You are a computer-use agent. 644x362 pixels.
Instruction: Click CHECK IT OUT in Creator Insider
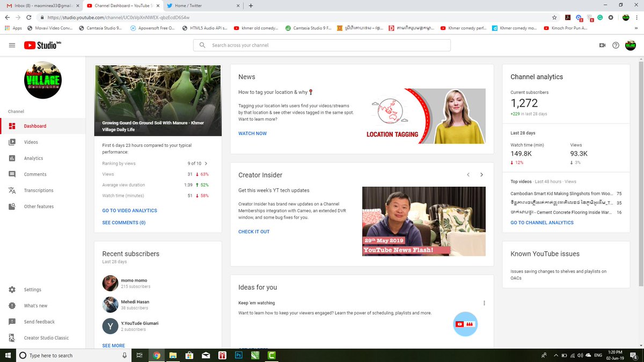tap(254, 232)
